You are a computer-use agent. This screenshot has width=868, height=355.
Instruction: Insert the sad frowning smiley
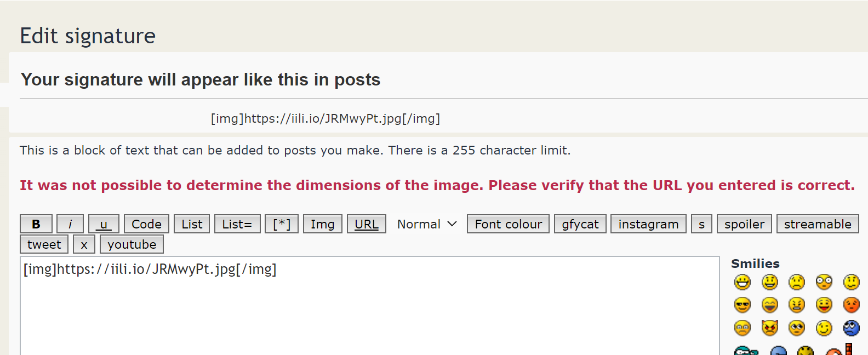pos(797,282)
